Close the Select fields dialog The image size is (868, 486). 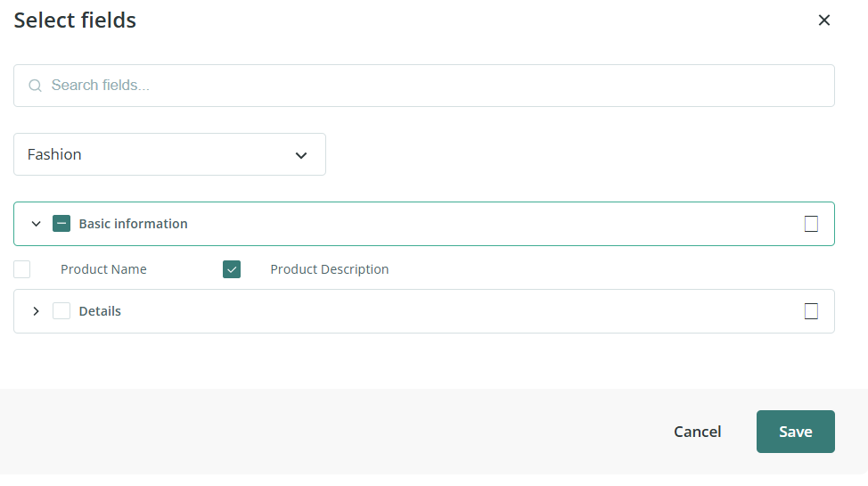click(x=824, y=21)
